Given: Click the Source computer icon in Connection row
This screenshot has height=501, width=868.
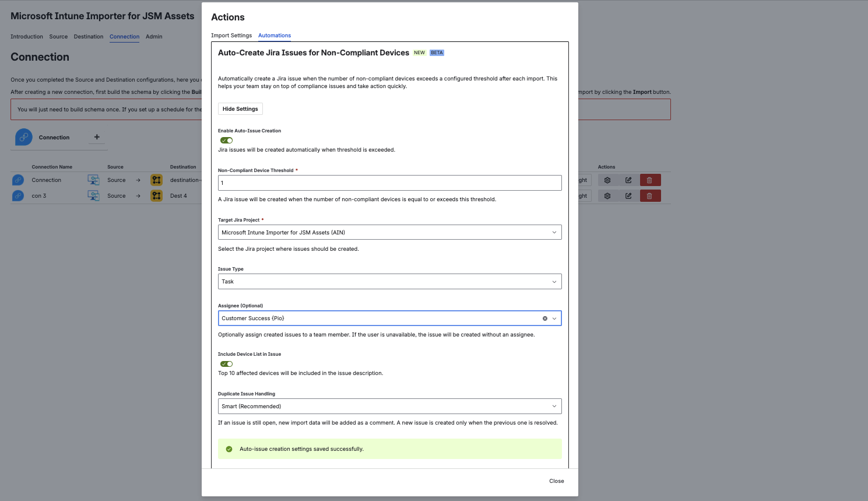Looking at the screenshot, I should pyautogui.click(x=93, y=180).
